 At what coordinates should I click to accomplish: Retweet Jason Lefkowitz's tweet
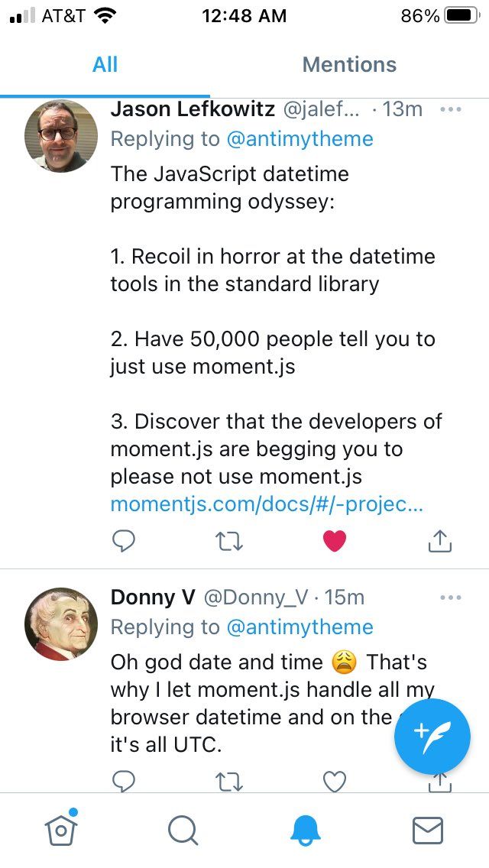pos(229,541)
